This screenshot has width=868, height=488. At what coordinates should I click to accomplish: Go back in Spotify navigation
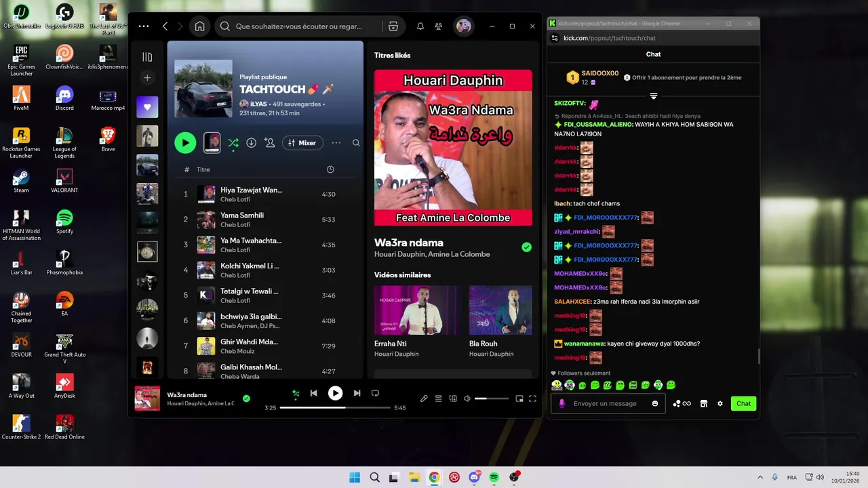tap(165, 26)
